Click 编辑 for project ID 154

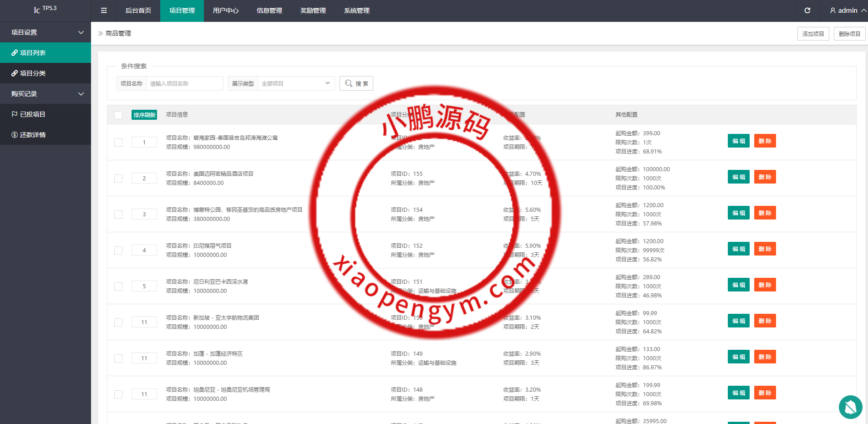tap(738, 213)
